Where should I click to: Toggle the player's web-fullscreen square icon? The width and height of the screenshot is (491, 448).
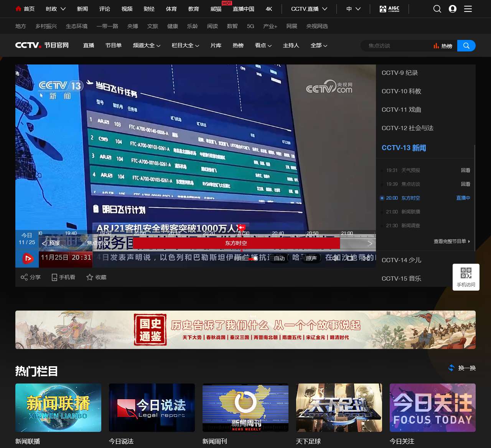tap(350, 258)
